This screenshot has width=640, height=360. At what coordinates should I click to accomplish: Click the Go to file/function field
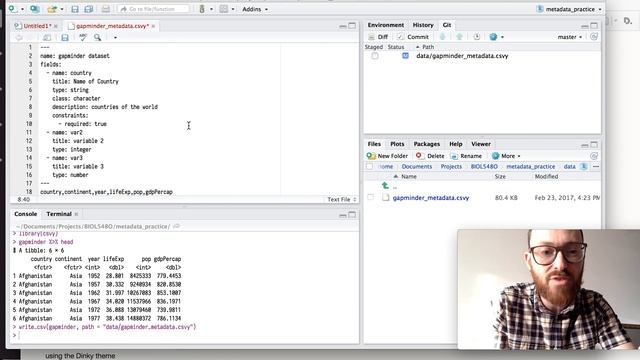(153, 9)
